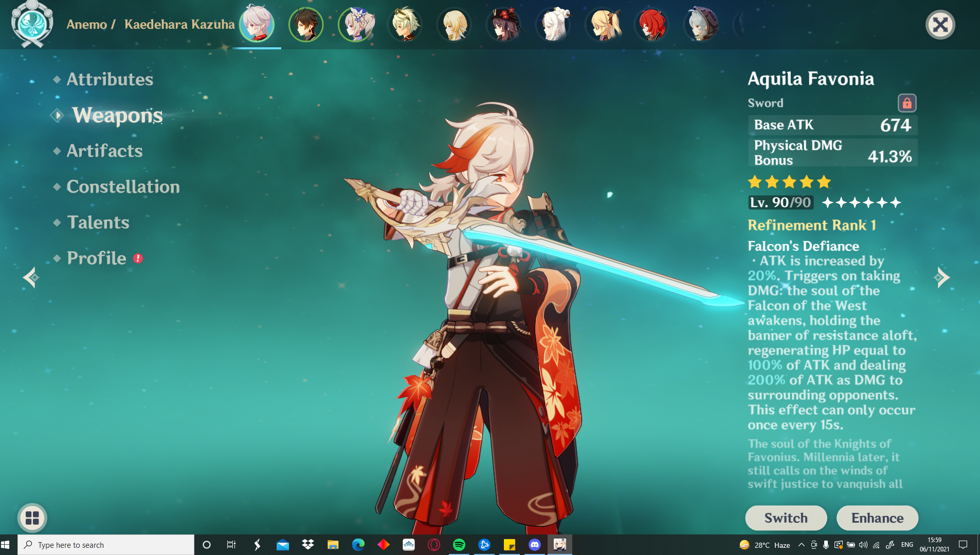This screenshot has width=980, height=555.
Task: Click the Base ATK 674 stat row
Action: coord(832,125)
